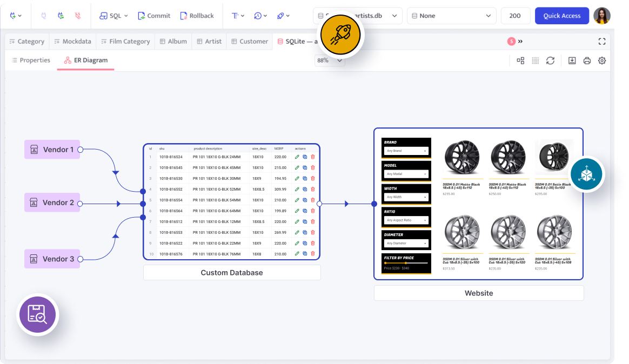Expand the None schema dropdown

[x=451, y=16]
